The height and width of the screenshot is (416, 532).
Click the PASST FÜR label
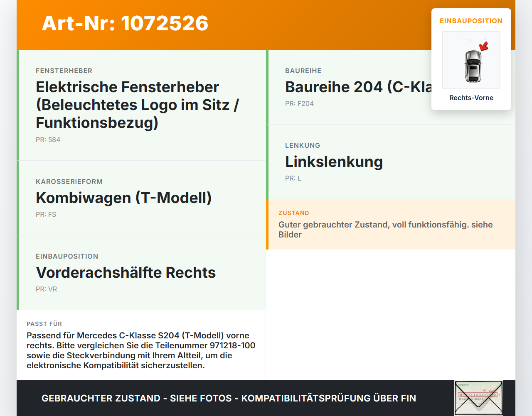(44, 324)
